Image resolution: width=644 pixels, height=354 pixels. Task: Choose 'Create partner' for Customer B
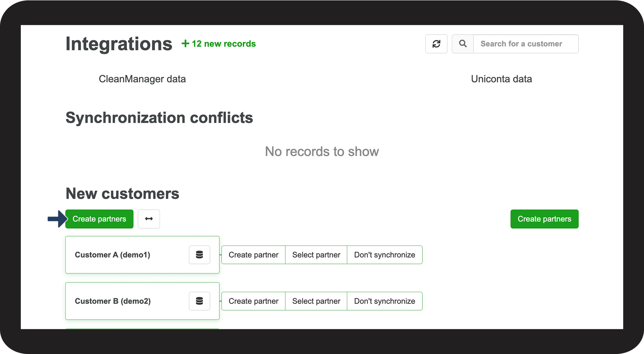coord(253,301)
